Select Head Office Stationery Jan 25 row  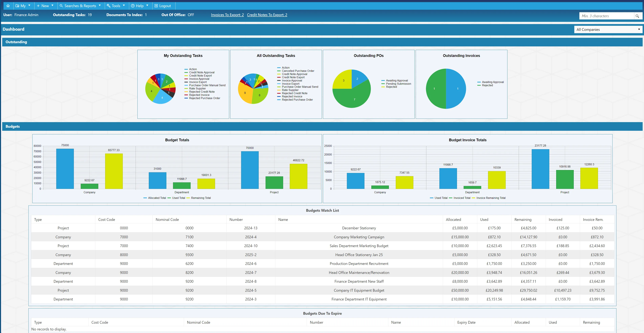359,255
